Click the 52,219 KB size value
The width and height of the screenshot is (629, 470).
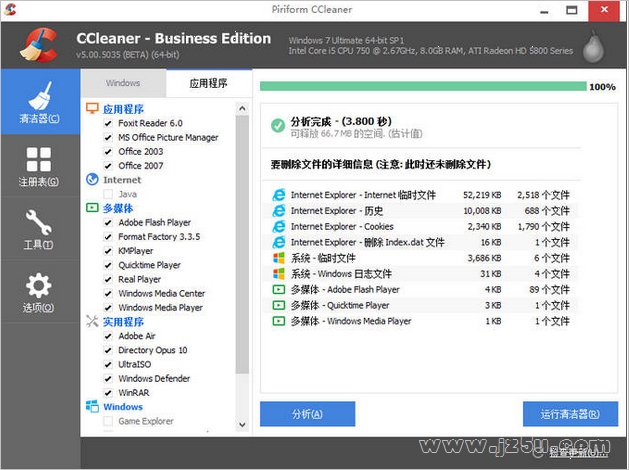pos(482,195)
